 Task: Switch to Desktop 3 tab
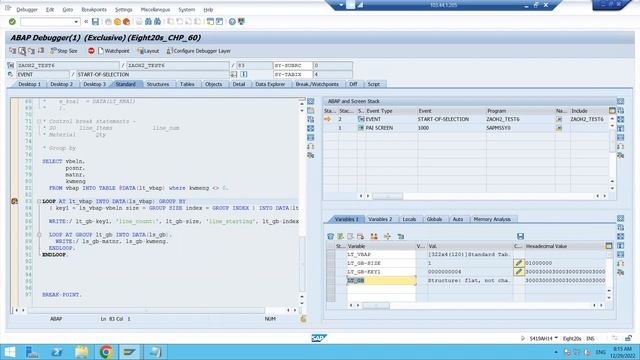(x=94, y=84)
